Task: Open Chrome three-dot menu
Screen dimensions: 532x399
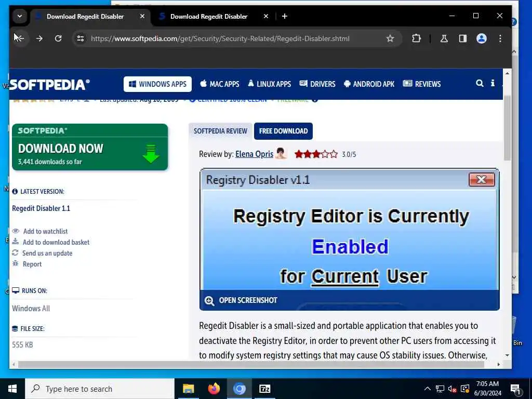Action: pyautogui.click(x=500, y=38)
